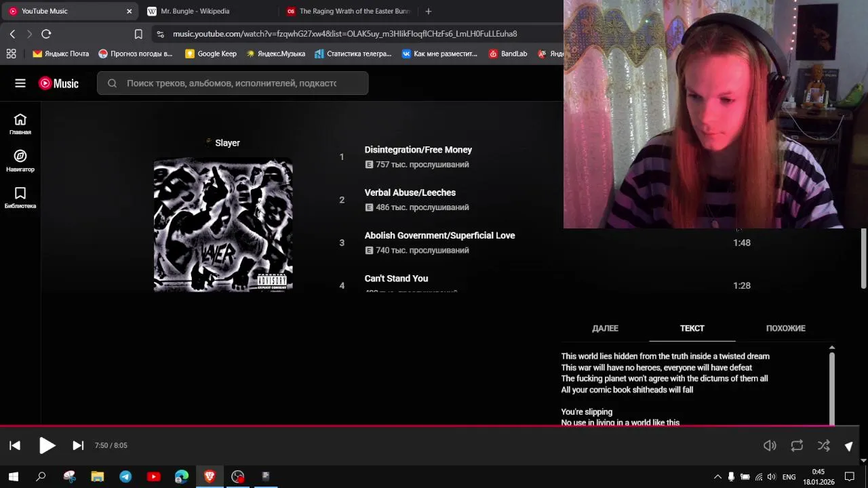This screenshot has height=488, width=868.
Task: Play track Disintegration/Free Money
Action: 418,150
